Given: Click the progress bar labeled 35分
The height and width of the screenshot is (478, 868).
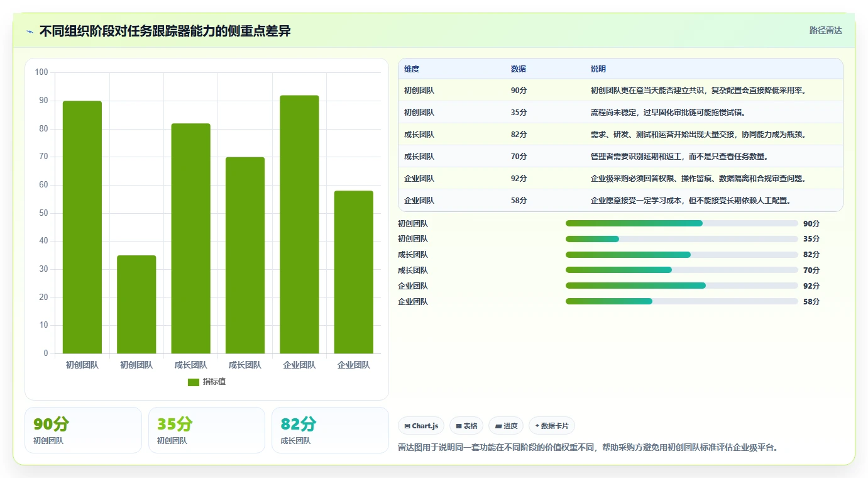Looking at the screenshot, I should pos(682,239).
